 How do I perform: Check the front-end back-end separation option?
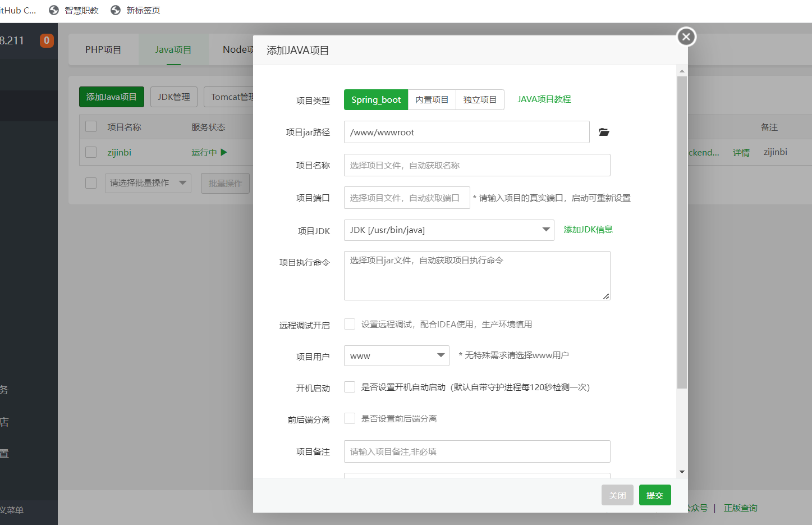[350, 418]
